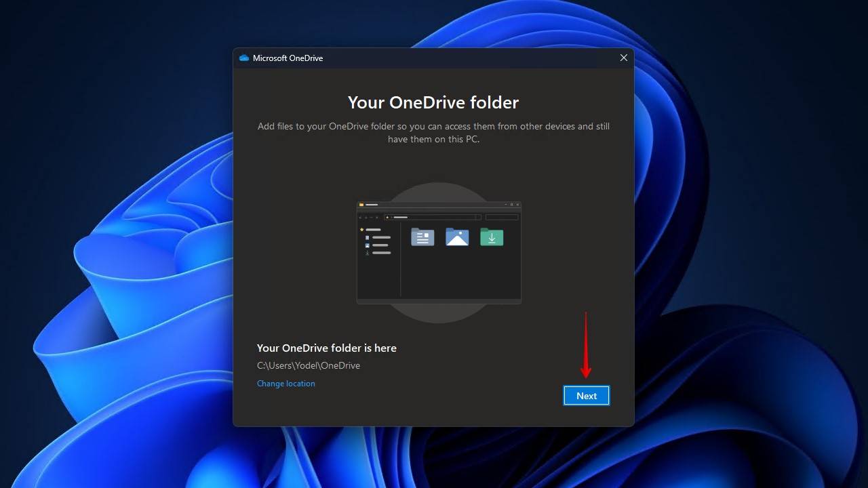Select the blue Documents folder in the illustration

(x=422, y=237)
